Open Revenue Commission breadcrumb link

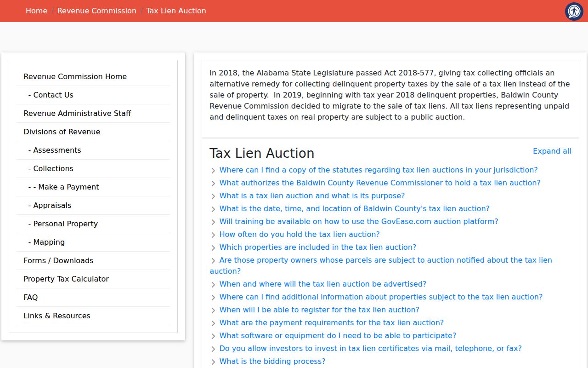pyautogui.click(x=97, y=11)
